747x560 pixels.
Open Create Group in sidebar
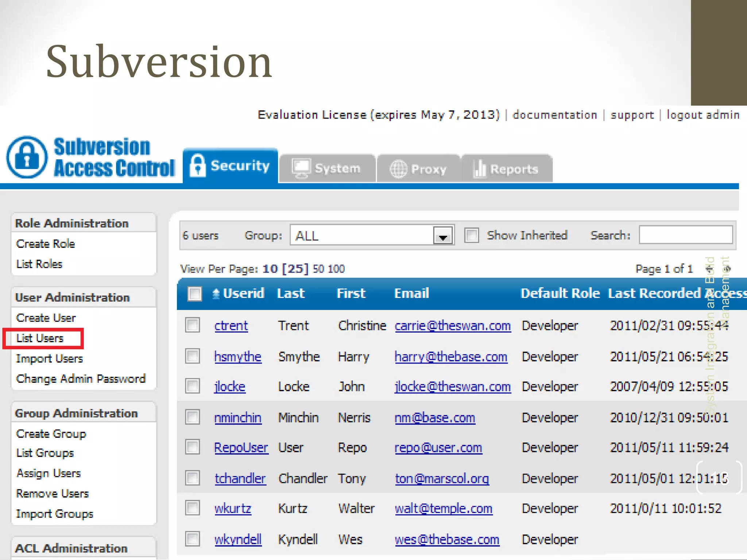pyautogui.click(x=51, y=434)
